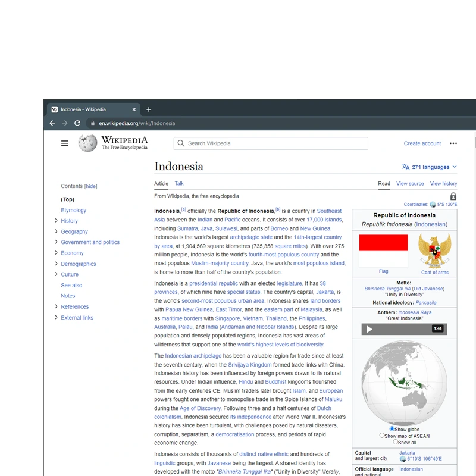
Task: Click the search magnifier icon
Action: (x=181, y=143)
